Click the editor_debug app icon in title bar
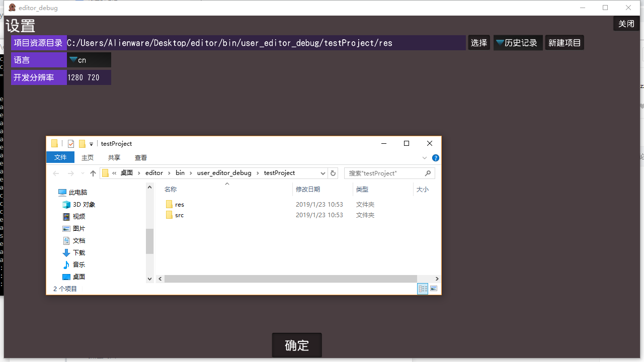 pyautogui.click(x=12, y=8)
